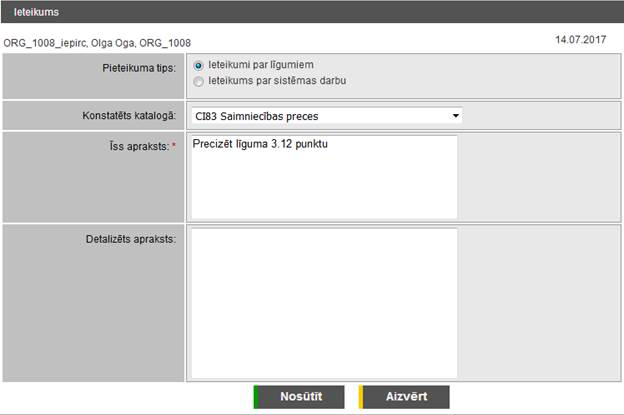Click the text "Precizēt līguma 3.12 punktu"

click(260, 144)
